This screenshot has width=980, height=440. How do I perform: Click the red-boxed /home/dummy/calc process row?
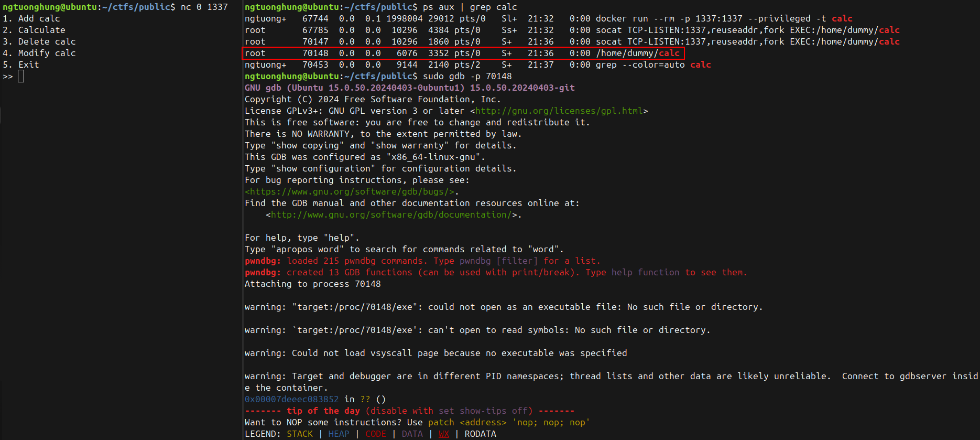tap(463, 53)
